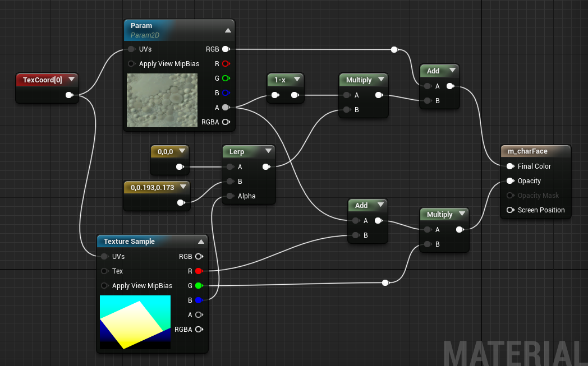
Task: Click the upper Add node A input pin
Action: (x=428, y=86)
